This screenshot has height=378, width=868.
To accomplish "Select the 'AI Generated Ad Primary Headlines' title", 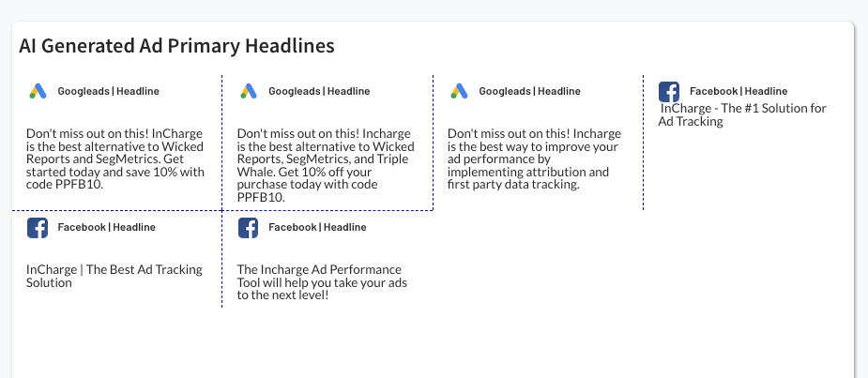I will [176, 46].
